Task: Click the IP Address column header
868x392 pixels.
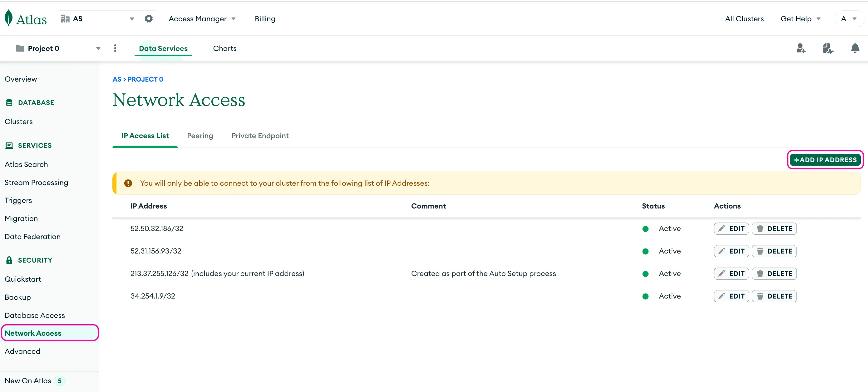Action: point(149,206)
